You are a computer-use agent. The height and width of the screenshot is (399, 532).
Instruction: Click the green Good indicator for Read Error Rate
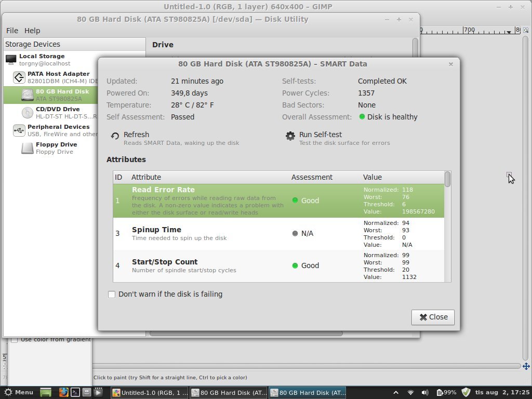[295, 201]
